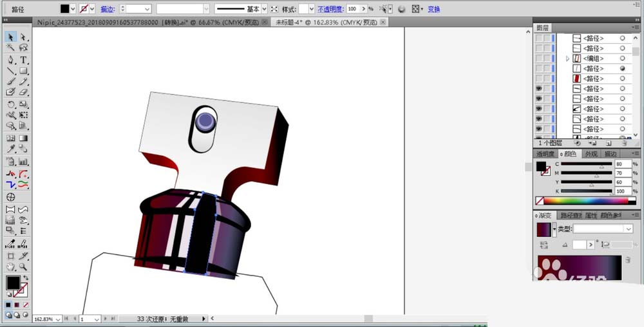Swap fill and stroke in toolbox
Image resolution: width=644 pixels, height=327 pixels.
pyautogui.click(x=26, y=278)
